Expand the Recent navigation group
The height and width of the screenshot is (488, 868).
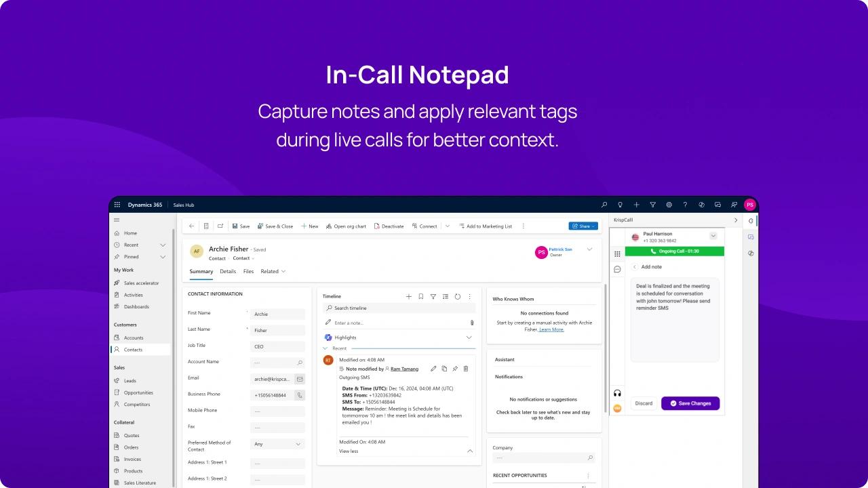tap(163, 245)
